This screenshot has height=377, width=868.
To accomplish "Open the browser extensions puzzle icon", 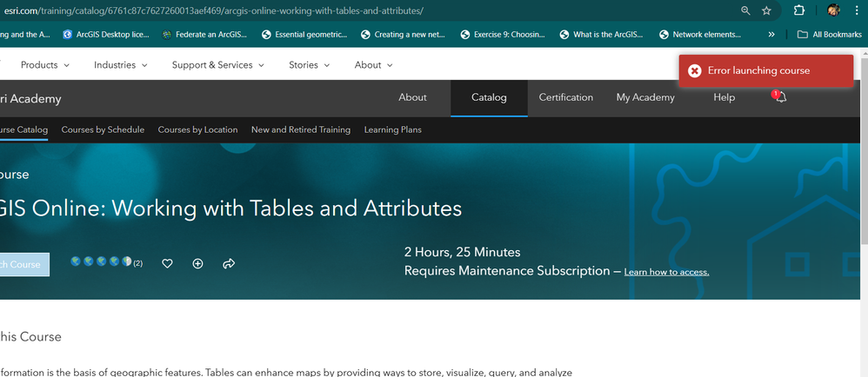I will [798, 10].
